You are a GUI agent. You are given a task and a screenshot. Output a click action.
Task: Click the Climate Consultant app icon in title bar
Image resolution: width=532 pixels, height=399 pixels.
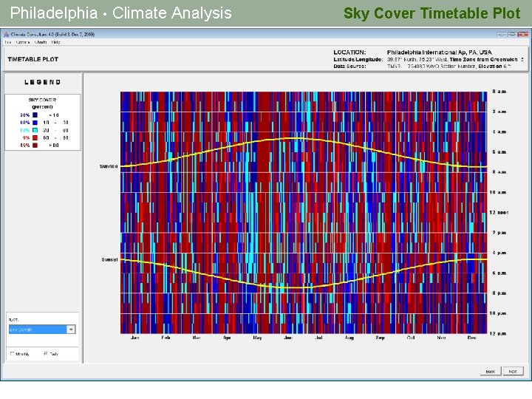[x=7, y=34]
